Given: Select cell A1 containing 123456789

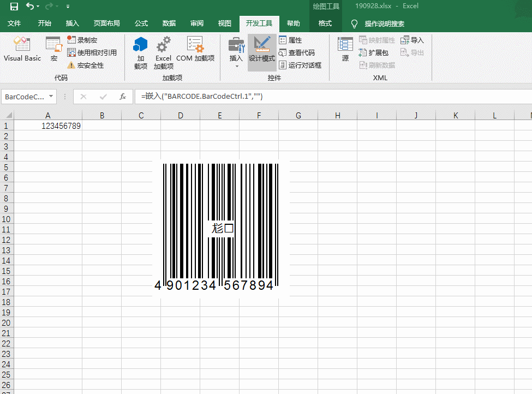Looking at the screenshot, I should tap(48, 126).
